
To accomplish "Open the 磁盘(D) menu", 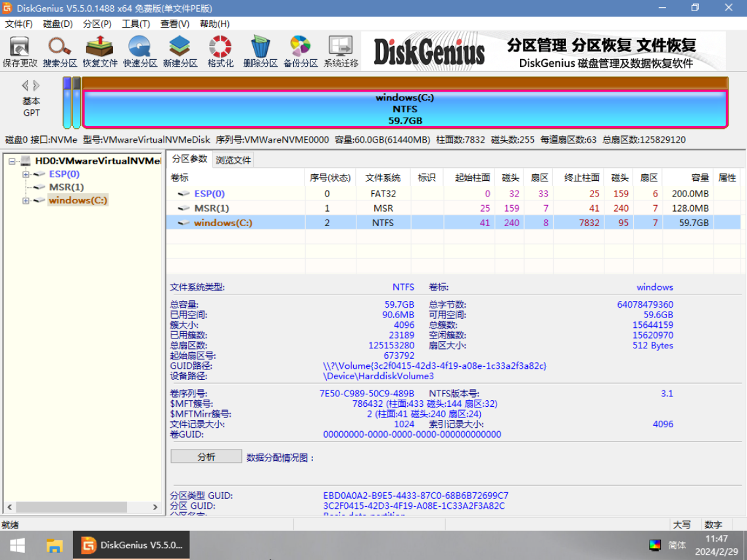I will coord(58,24).
